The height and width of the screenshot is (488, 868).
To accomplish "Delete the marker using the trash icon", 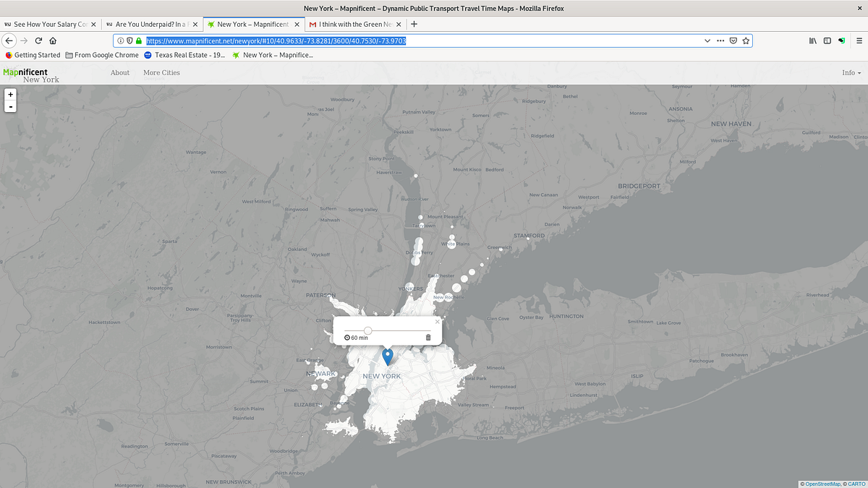I will [428, 338].
